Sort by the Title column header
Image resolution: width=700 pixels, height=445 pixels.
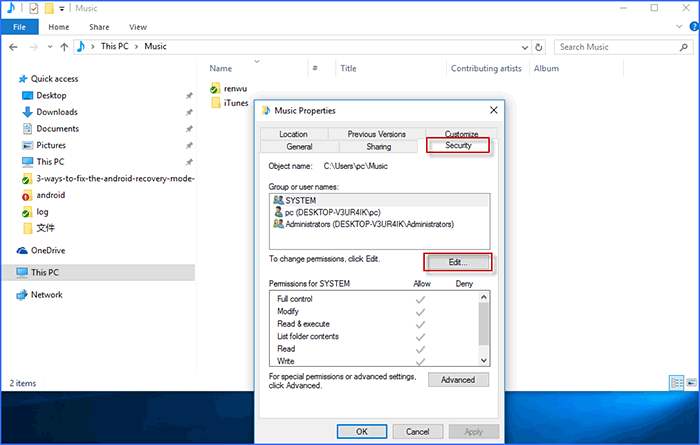[348, 68]
